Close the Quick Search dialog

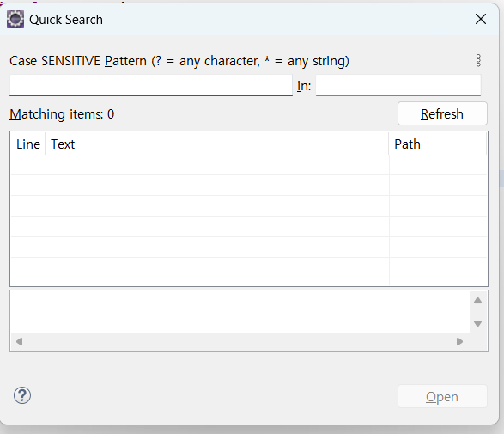coord(481,19)
